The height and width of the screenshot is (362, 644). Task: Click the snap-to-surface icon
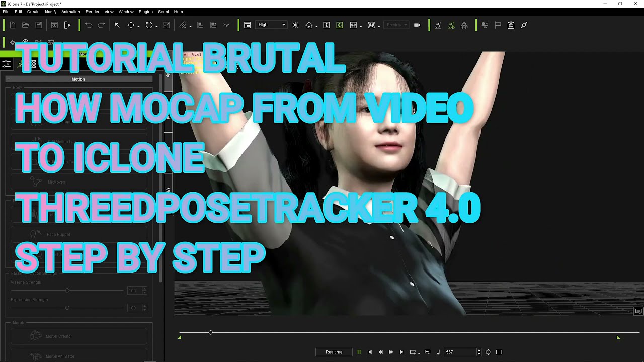pyautogui.click(x=213, y=25)
